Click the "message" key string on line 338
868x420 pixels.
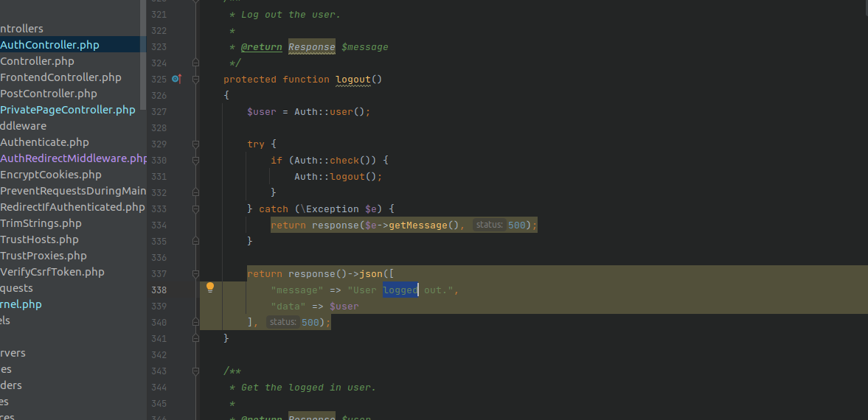point(296,290)
